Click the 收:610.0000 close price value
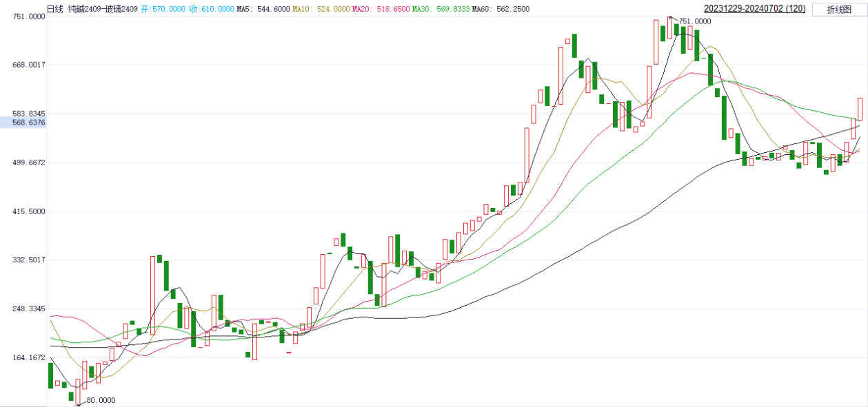 212,9
